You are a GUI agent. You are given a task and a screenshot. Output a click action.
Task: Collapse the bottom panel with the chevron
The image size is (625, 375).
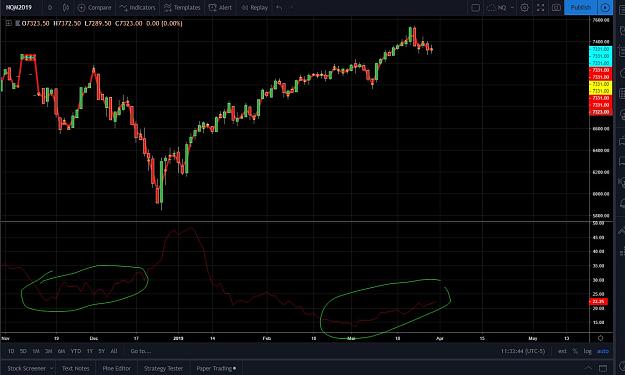tap(588, 368)
